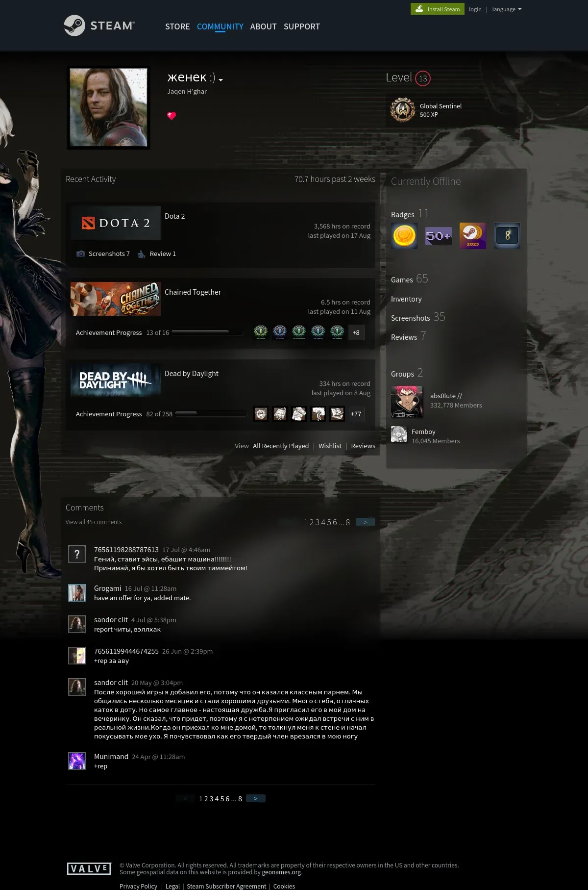This screenshot has width=588, height=890.
Task: View third Chained Together achievement icon
Action: (x=299, y=332)
